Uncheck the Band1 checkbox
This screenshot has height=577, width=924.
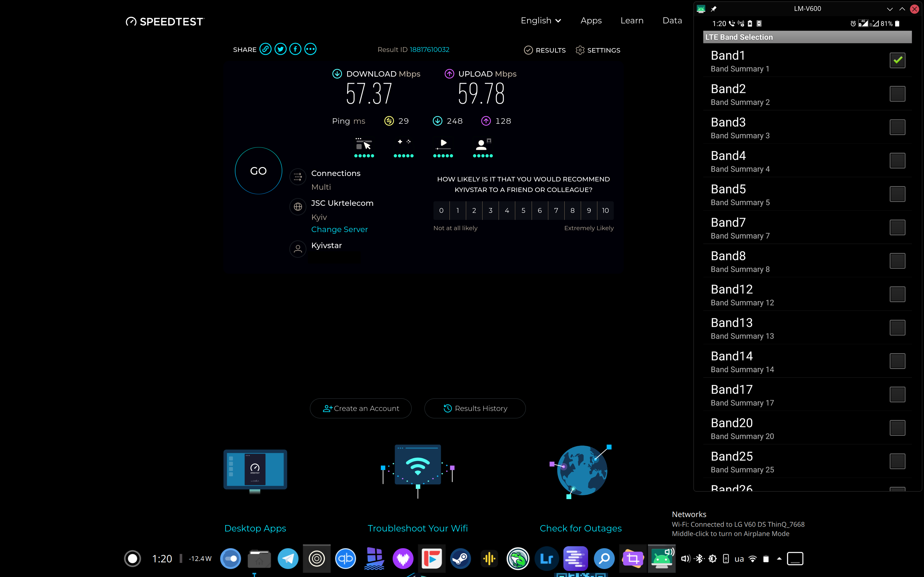tap(897, 60)
